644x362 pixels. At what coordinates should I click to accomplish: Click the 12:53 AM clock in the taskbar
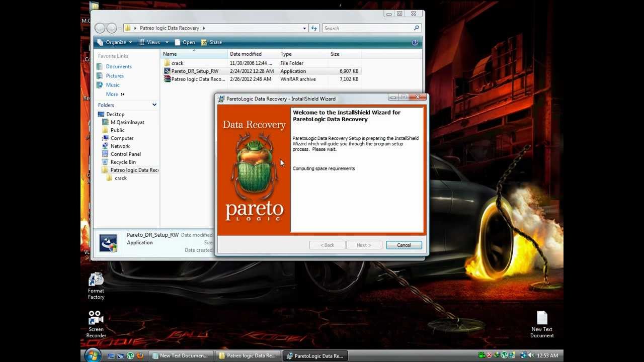pos(547,355)
